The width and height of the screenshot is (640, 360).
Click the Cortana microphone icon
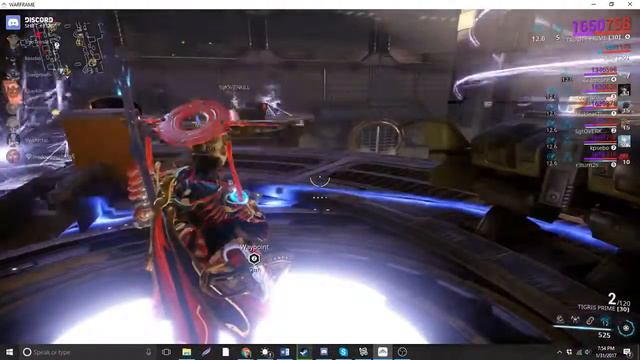click(x=149, y=352)
